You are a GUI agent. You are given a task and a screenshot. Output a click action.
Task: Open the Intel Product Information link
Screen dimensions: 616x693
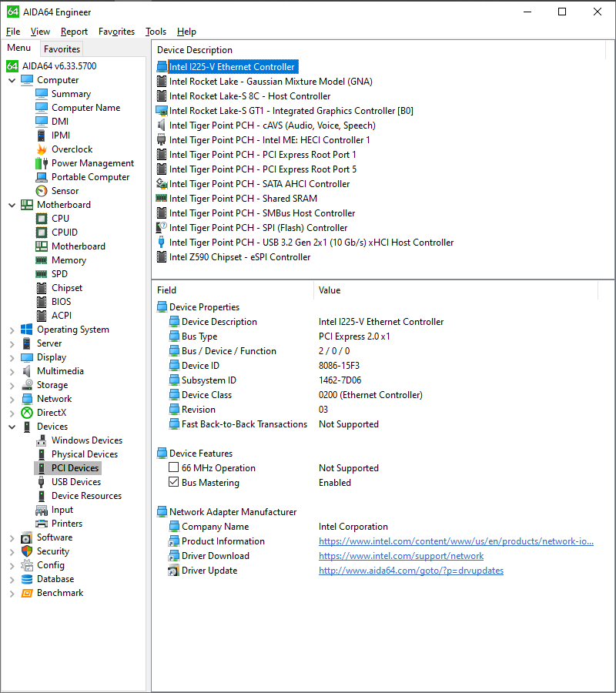point(456,541)
